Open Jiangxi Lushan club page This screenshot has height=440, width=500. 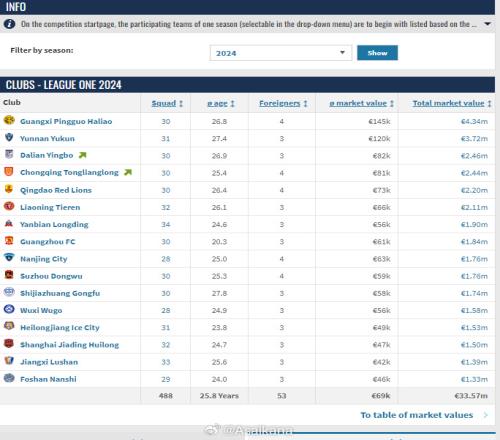point(49,362)
